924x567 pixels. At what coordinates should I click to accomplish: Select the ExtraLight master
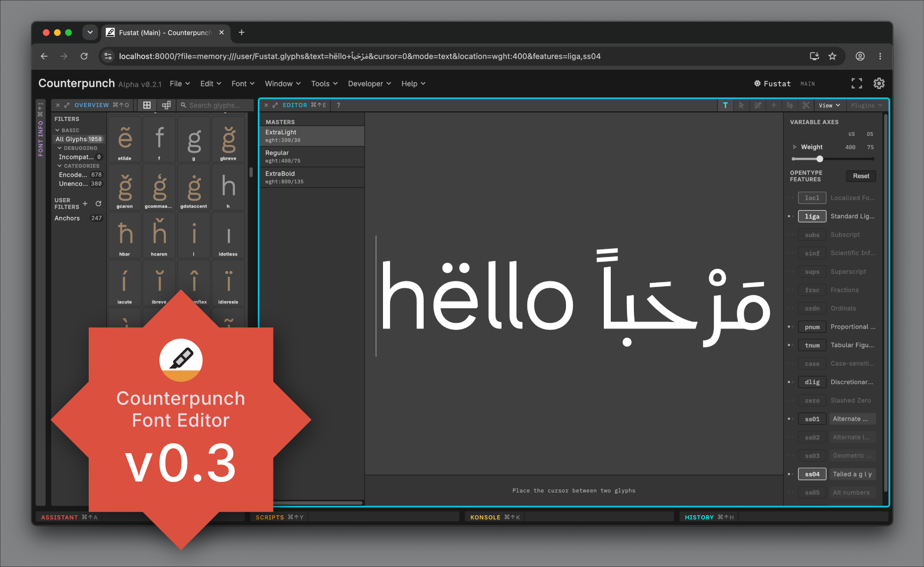pos(312,136)
